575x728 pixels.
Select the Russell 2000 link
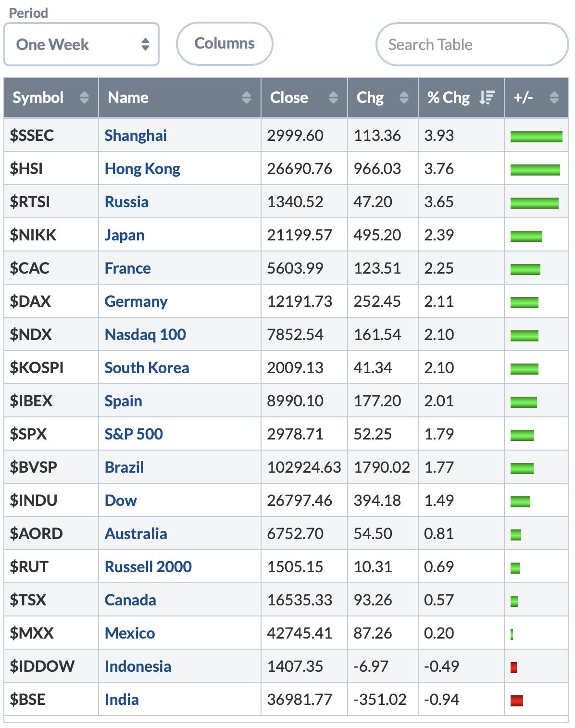tap(148, 567)
